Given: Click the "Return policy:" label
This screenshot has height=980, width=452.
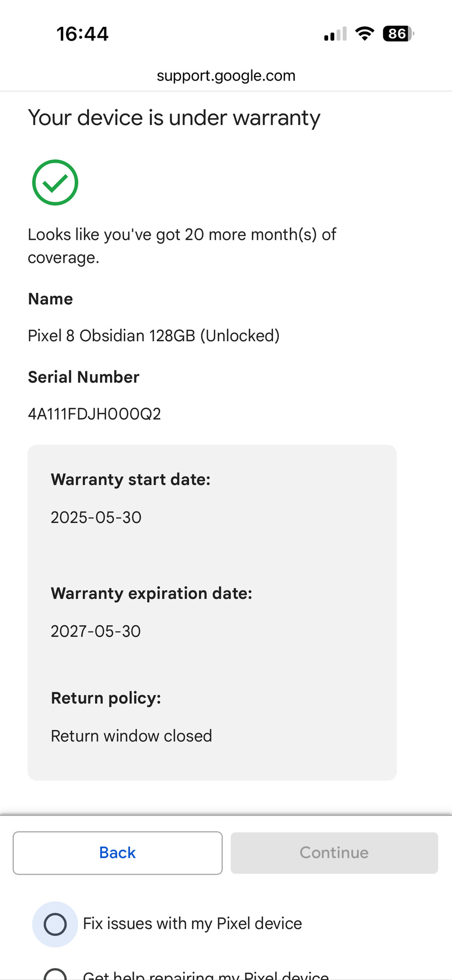Looking at the screenshot, I should (106, 698).
